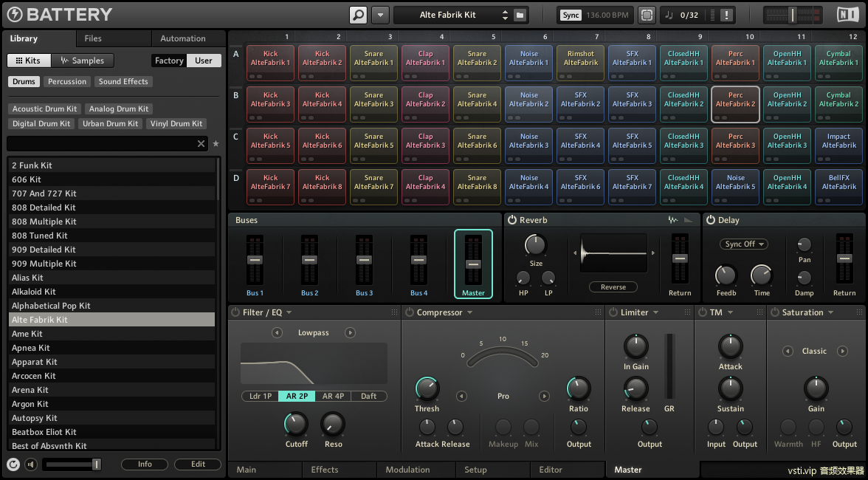Click the square host transport icon
This screenshot has height=480, width=868.
[646, 15]
